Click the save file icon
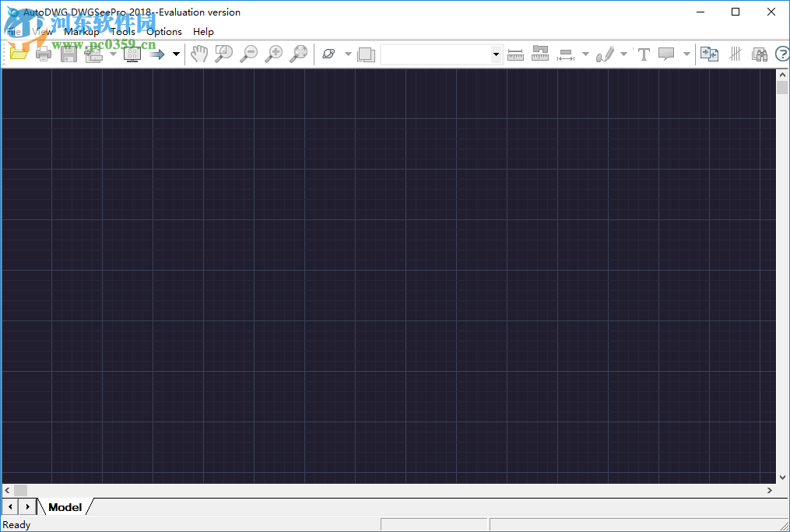This screenshot has width=790, height=532. click(x=68, y=54)
